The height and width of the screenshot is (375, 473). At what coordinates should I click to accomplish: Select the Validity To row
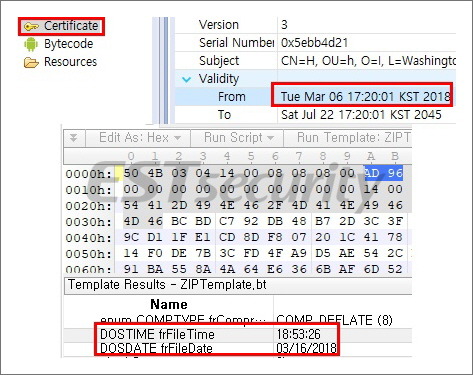pyautogui.click(x=315, y=115)
